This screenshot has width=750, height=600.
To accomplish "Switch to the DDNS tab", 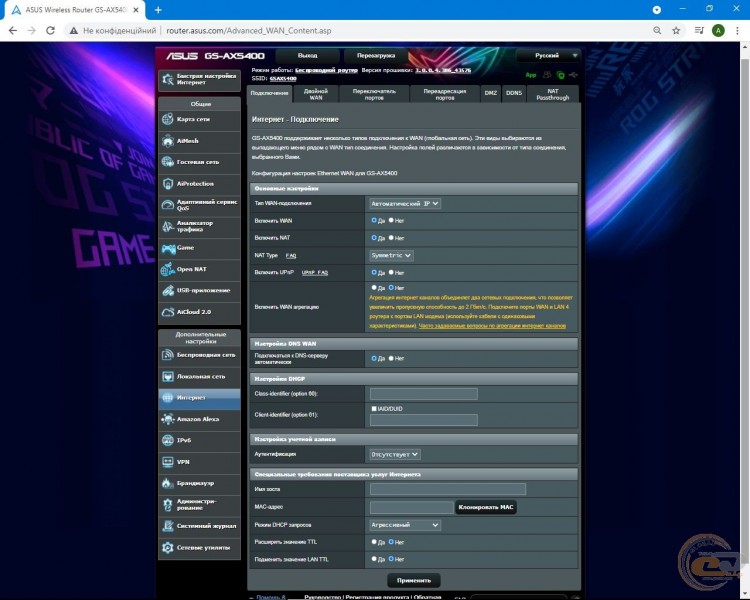I will 514,94.
